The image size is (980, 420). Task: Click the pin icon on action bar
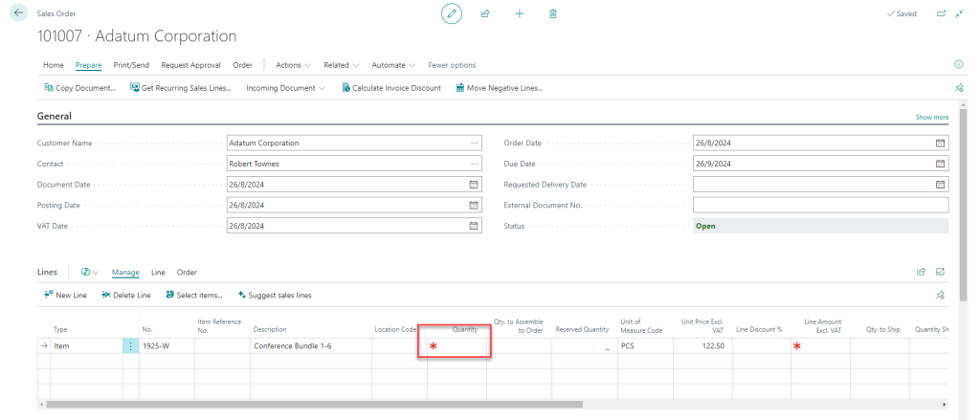click(960, 88)
